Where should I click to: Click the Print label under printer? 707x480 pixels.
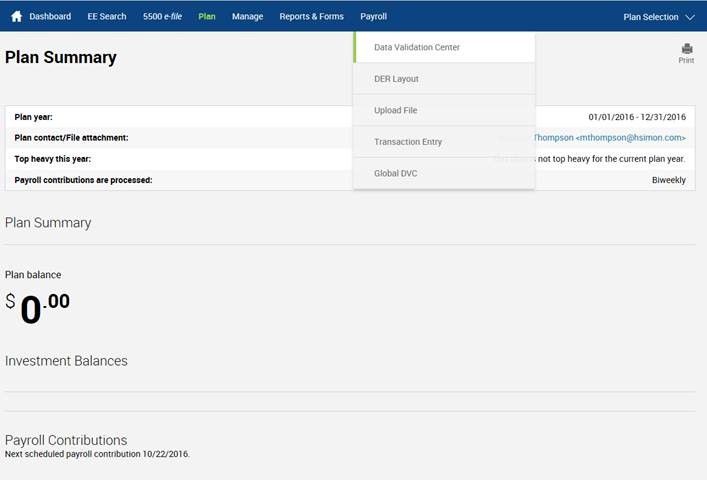[686, 61]
